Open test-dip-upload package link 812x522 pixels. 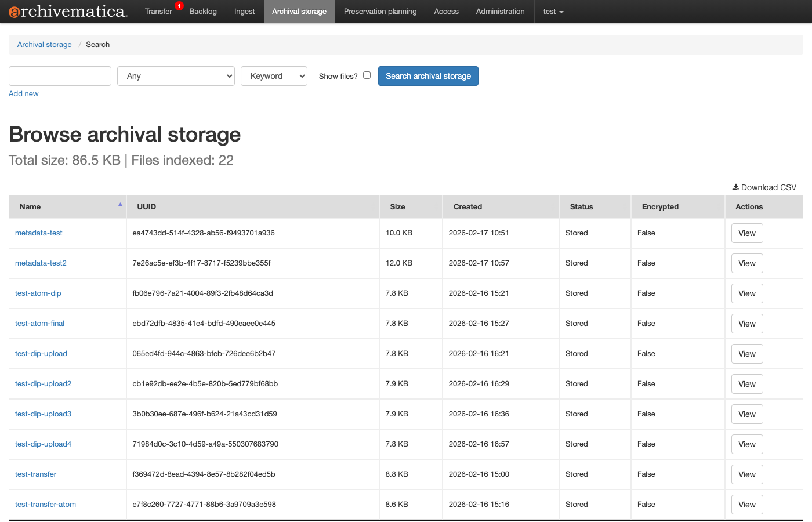point(41,354)
